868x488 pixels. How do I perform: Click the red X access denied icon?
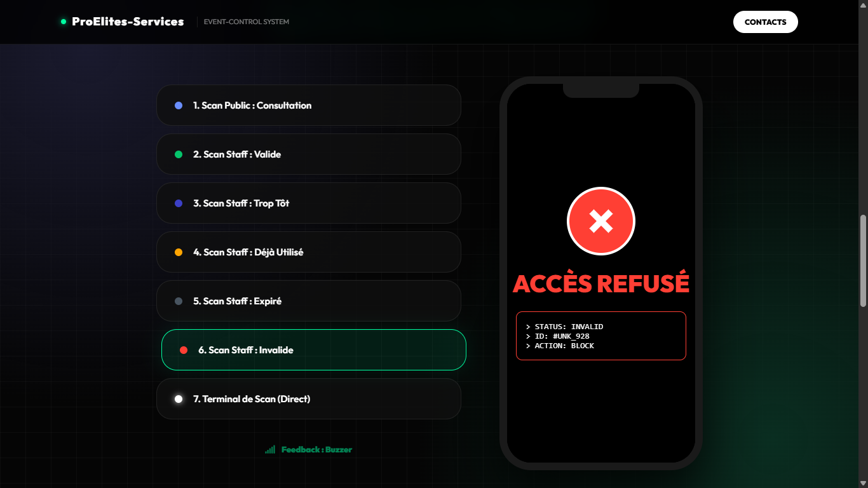(601, 221)
